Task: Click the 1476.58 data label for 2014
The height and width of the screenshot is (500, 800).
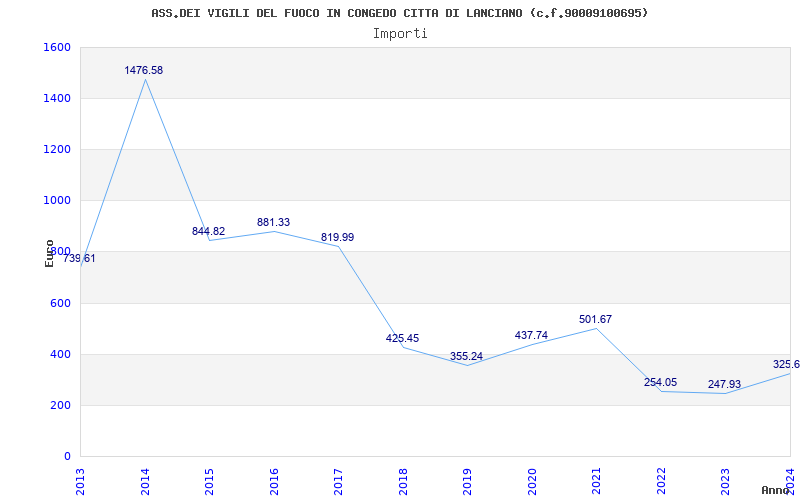Action: (x=143, y=70)
